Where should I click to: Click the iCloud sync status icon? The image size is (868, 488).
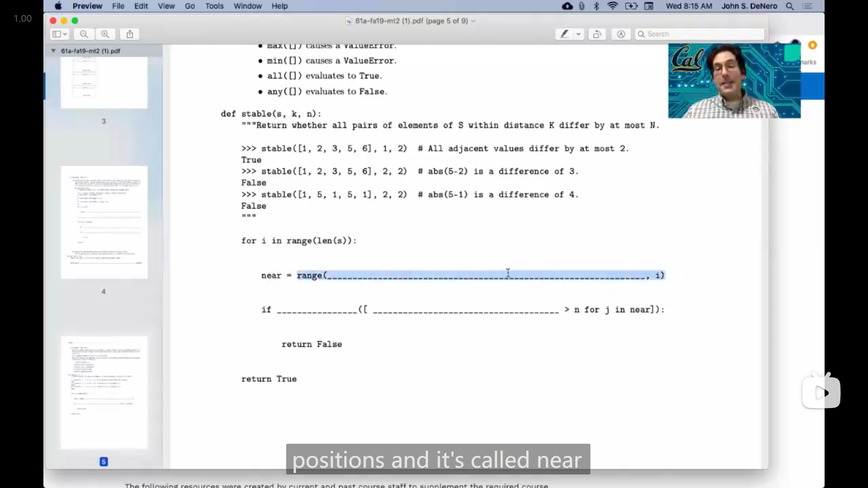coord(566,6)
